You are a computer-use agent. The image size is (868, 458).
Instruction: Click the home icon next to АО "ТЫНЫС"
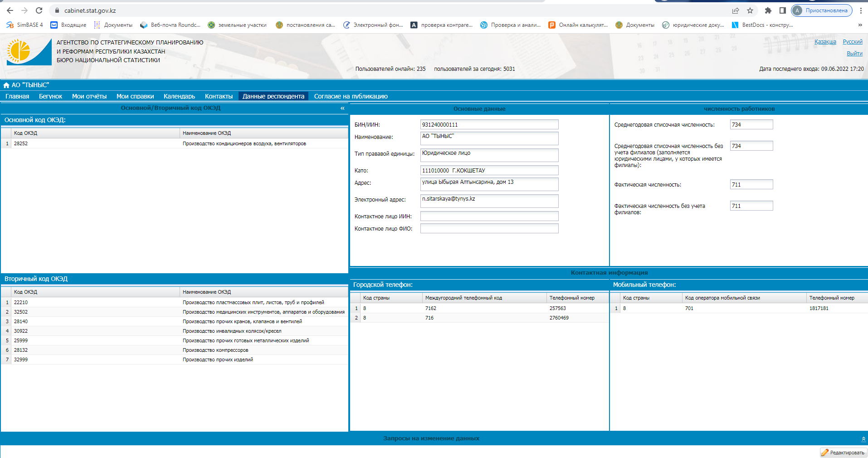[x=6, y=85]
